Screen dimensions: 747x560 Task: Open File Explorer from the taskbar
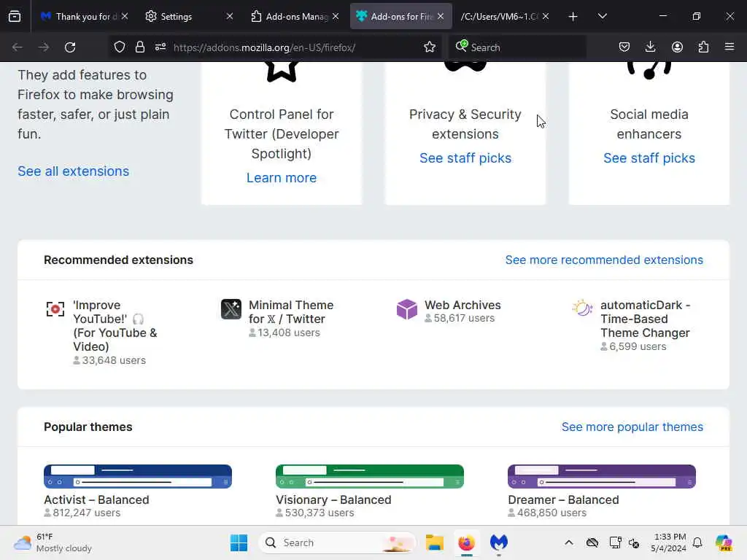(435, 542)
